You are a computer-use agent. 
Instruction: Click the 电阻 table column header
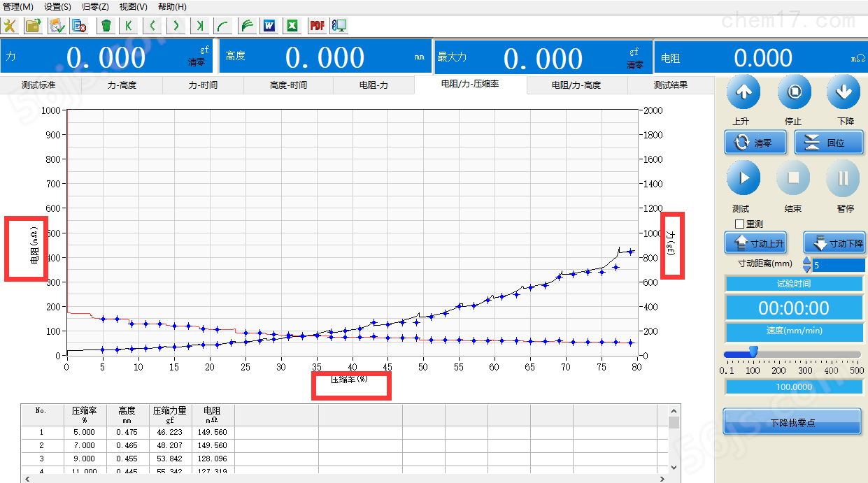click(x=212, y=415)
